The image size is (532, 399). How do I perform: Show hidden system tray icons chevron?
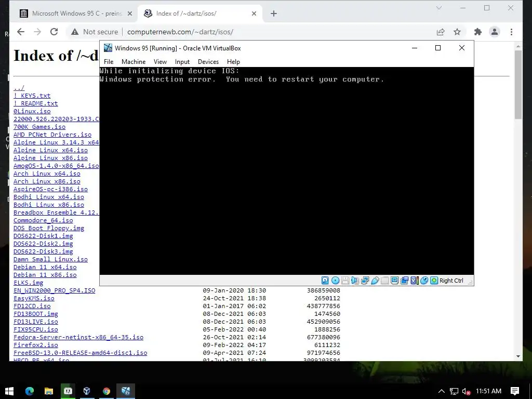pyautogui.click(x=441, y=391)
